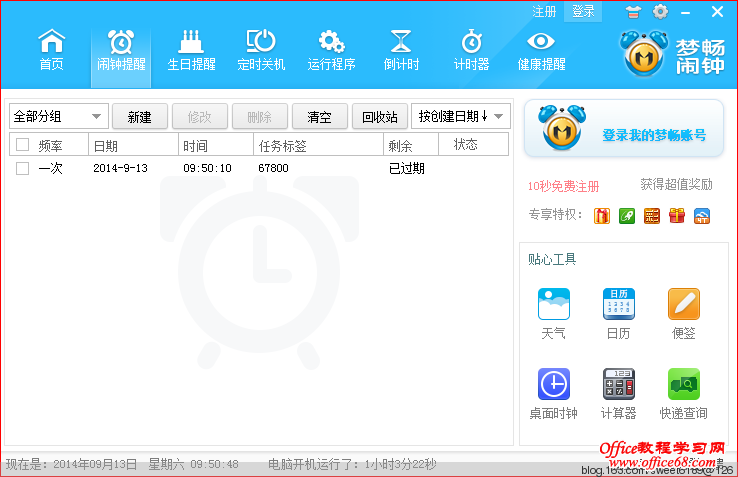The height and width of the screenshot is (477, 738).
Task: Click the 获得超值奖励 text
Action: coord(676,184)
